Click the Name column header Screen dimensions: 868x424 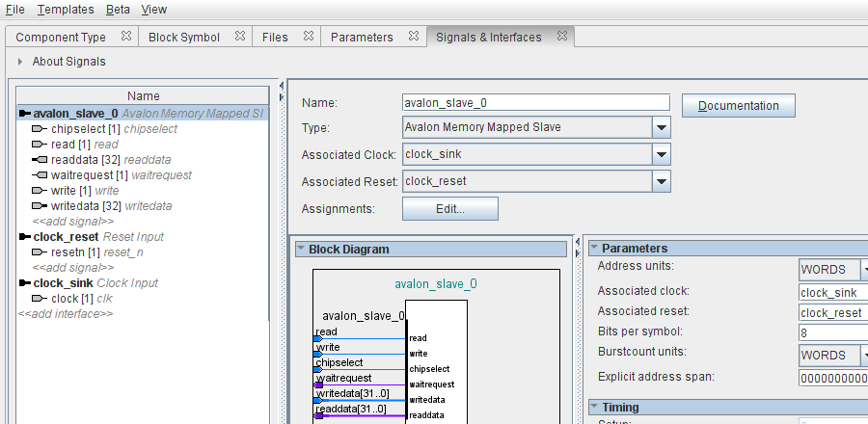click(x=144, y=96)
